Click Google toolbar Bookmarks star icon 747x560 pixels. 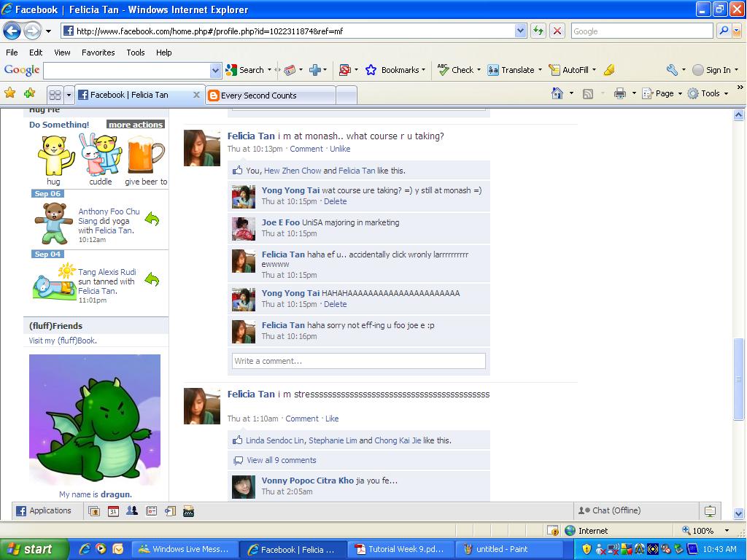click(x=371, y=70)
